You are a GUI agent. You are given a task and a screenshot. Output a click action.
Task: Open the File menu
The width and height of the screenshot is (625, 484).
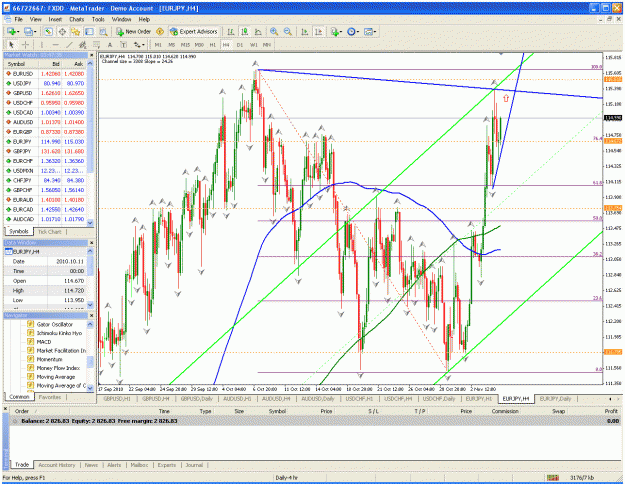coord(18,19)
